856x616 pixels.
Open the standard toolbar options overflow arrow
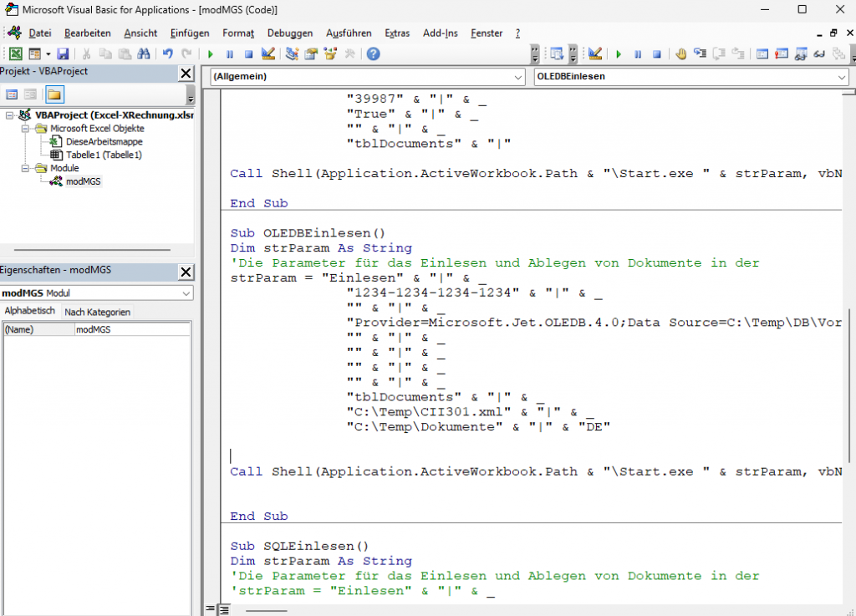pos(535,54)
